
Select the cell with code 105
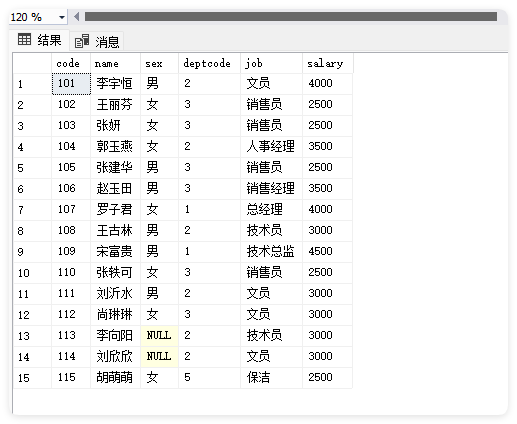pyautogui.click(x=71, y=168)
